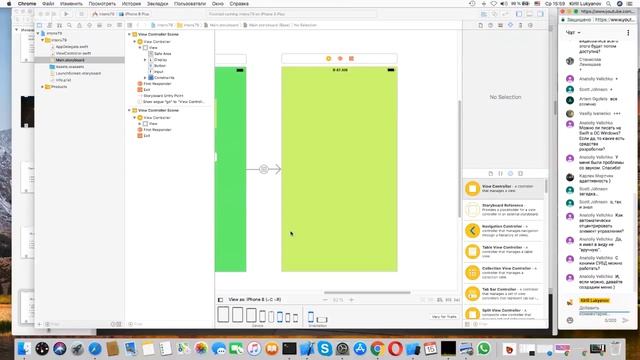Open WhatsApp from the Dock
The width and height of the screenshot is (640, 360).
[483, 349]
